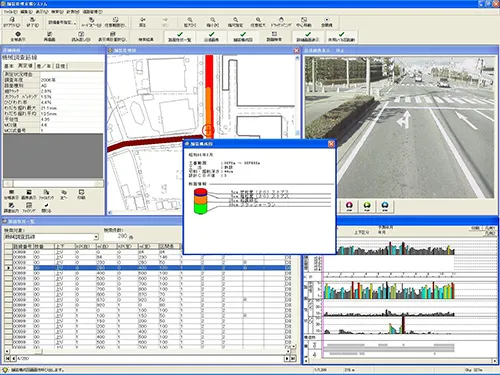Go to first record in table navigator
Viewport: 500px width, 375px height.
pyautogui.click(x=7, y=358)
